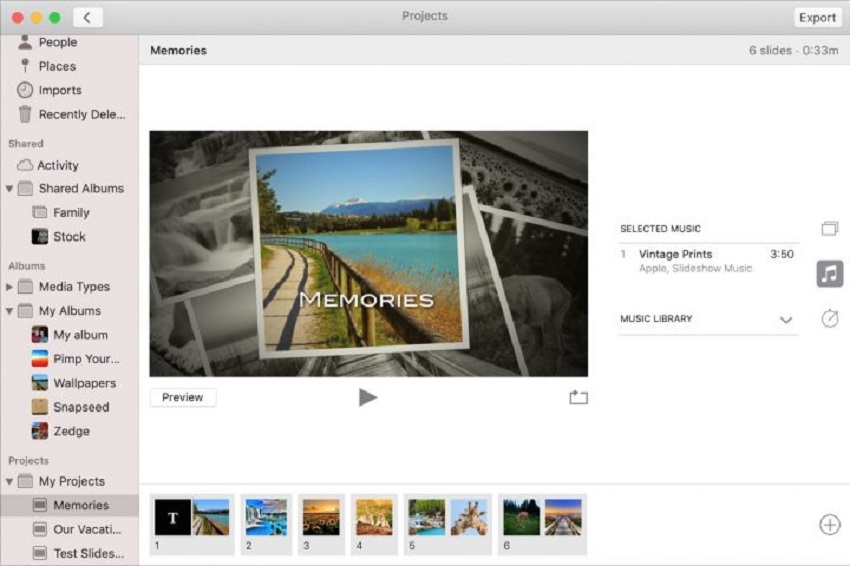Go back with the chevron button
Viewport: 850px width, 566px height.
(87, 17)
